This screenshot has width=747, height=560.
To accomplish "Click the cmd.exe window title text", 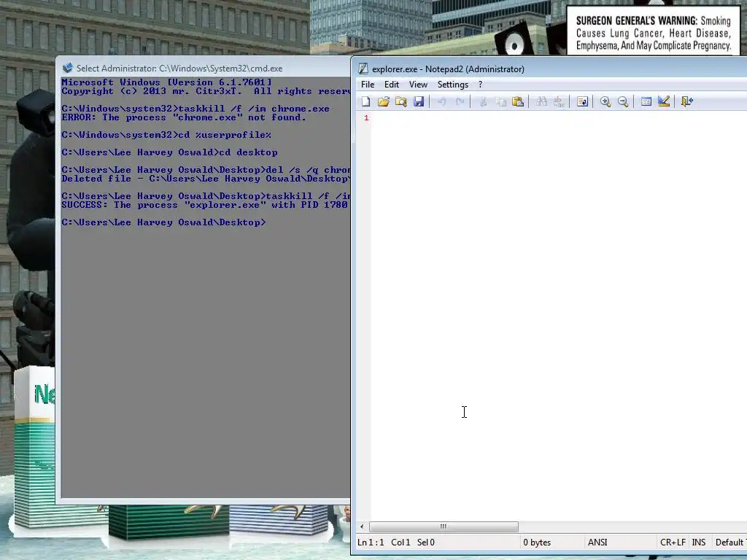I will tap(179, 69).
